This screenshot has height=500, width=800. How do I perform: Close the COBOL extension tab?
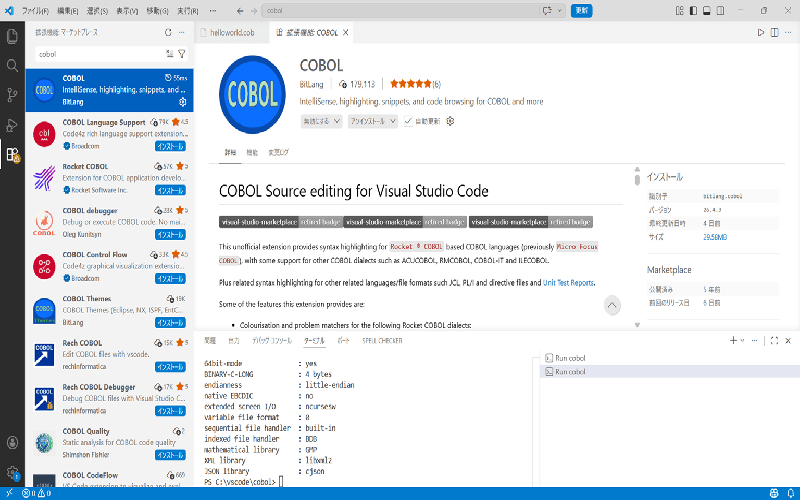(345, 32)
